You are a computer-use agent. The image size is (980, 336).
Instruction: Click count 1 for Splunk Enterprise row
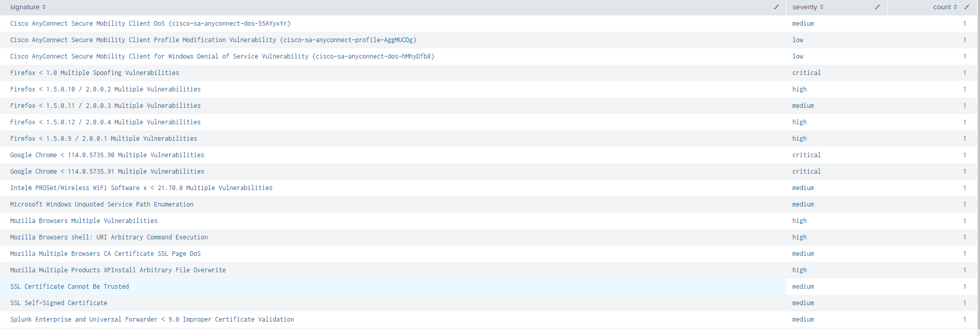point(965,320)
